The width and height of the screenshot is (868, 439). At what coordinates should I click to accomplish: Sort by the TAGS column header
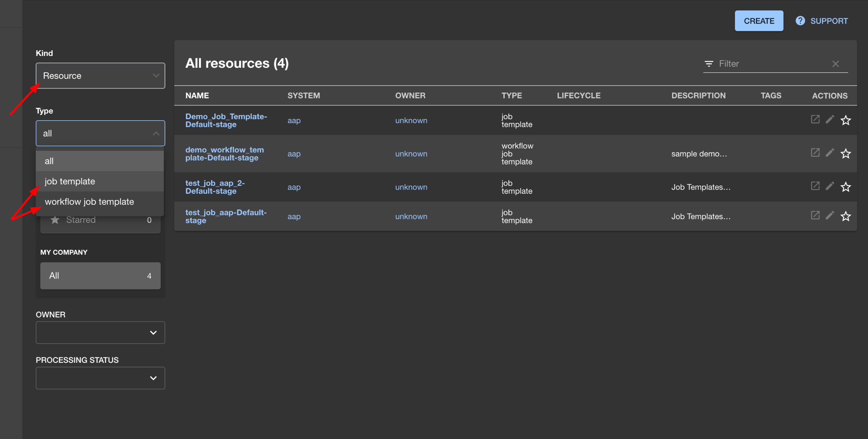pos(771,95)
